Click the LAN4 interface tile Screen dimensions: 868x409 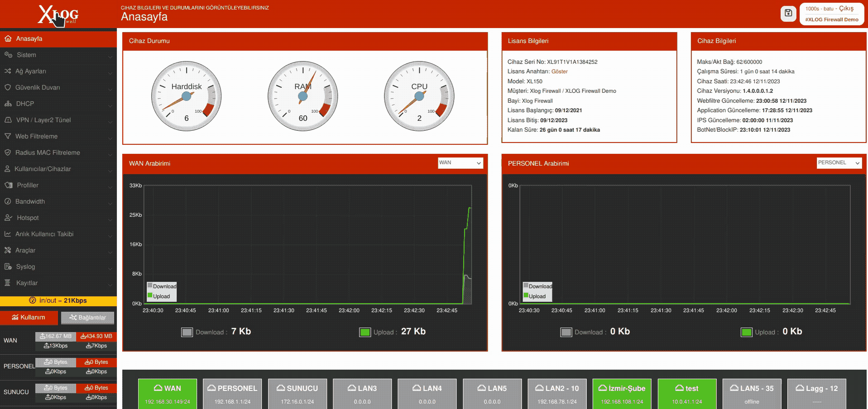click(427, 394)
